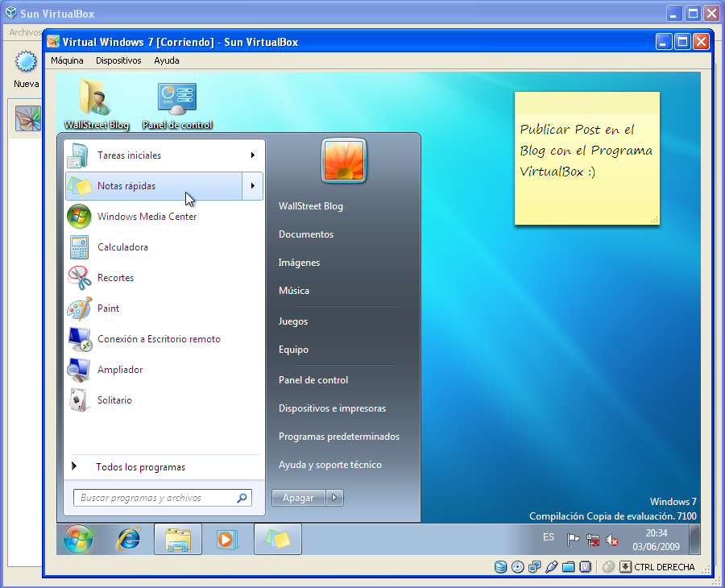Click the Nueva icon in background VirtualBox window
Screen dimensions: 725x588
(26, 62)
